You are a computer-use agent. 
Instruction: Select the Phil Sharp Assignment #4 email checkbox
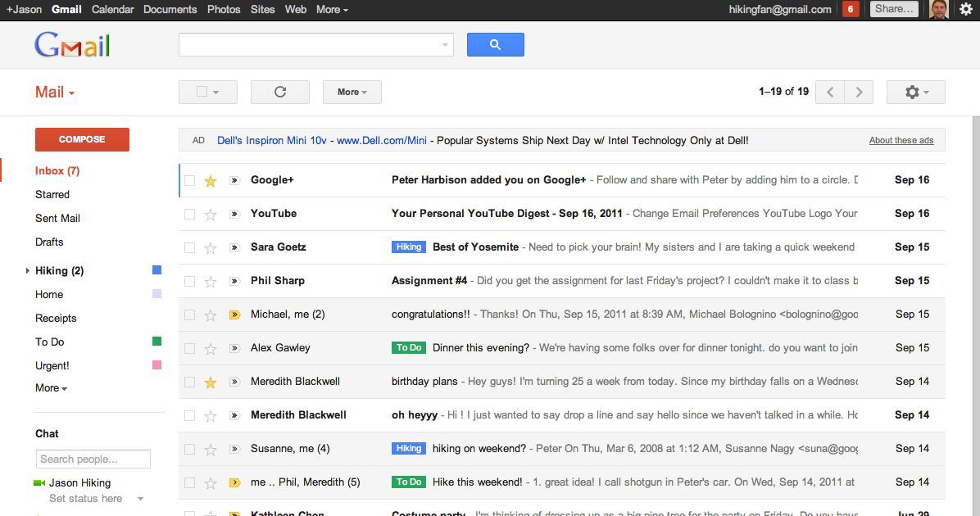pos(190,281)
